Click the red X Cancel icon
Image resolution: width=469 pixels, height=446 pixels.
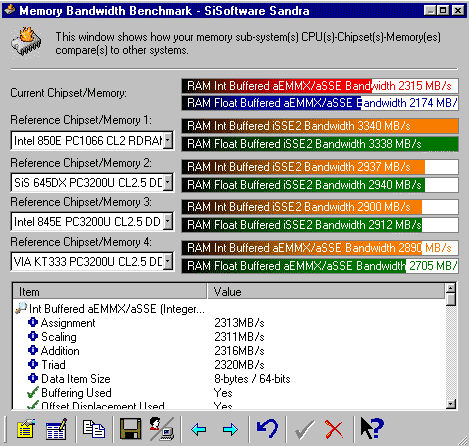click(334, 429)
